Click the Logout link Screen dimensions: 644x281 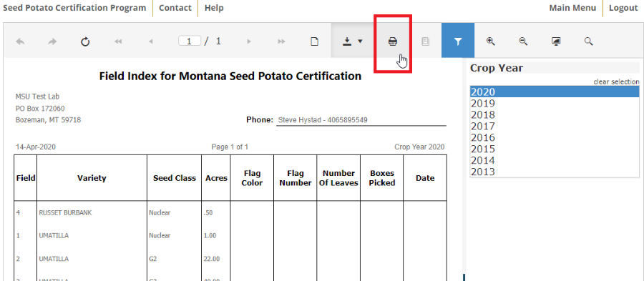click(623, 8)
